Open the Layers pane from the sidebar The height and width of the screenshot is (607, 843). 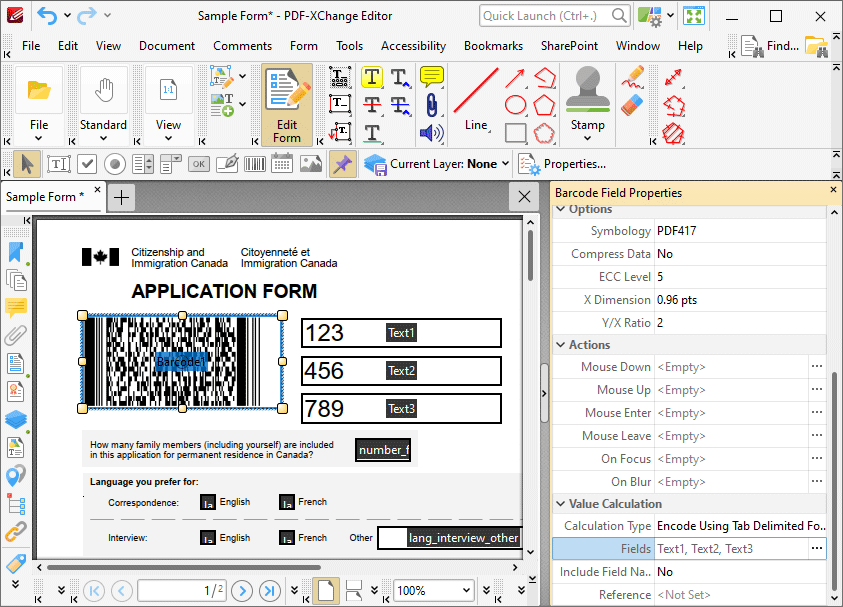[16, 419]
